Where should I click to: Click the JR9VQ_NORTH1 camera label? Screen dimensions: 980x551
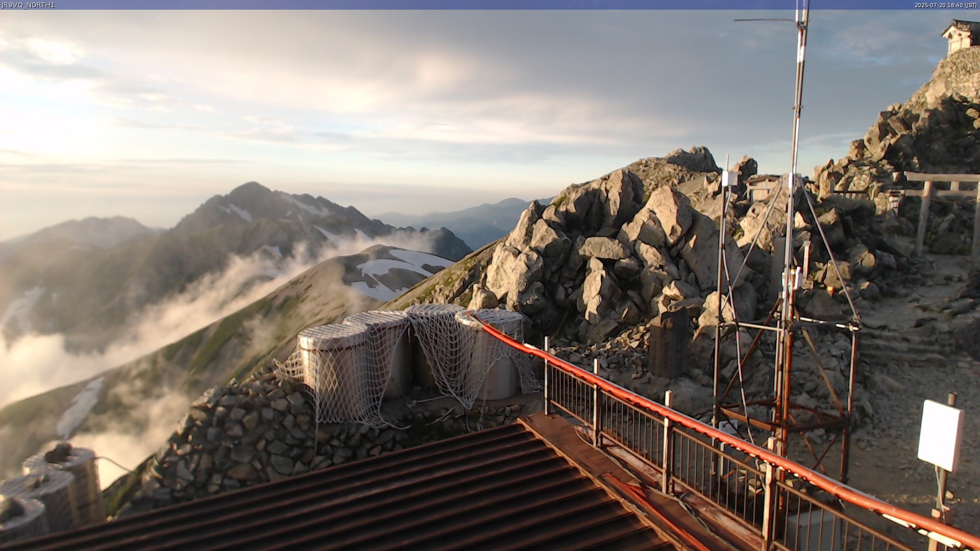28,5
